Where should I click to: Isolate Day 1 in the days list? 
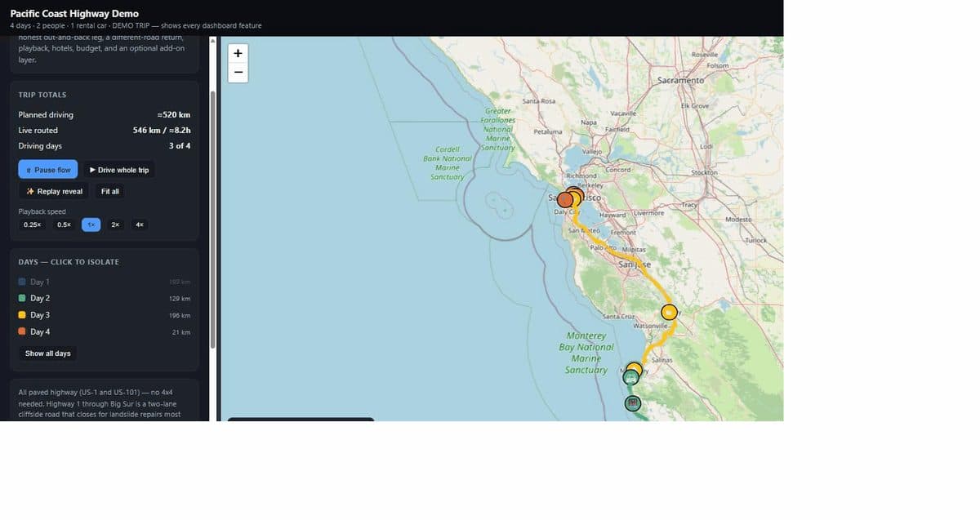point(104,282)
